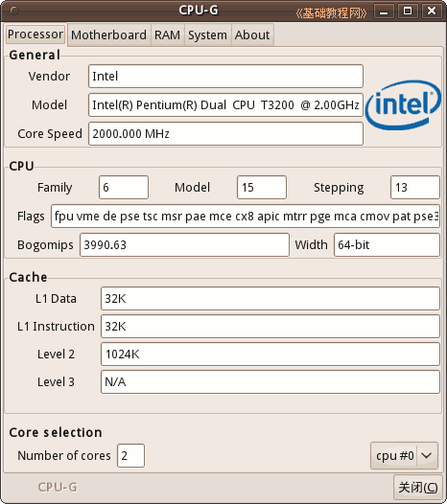Select the System tab
Viewport: 447px width, 504px height.
(x=207, y=35)
